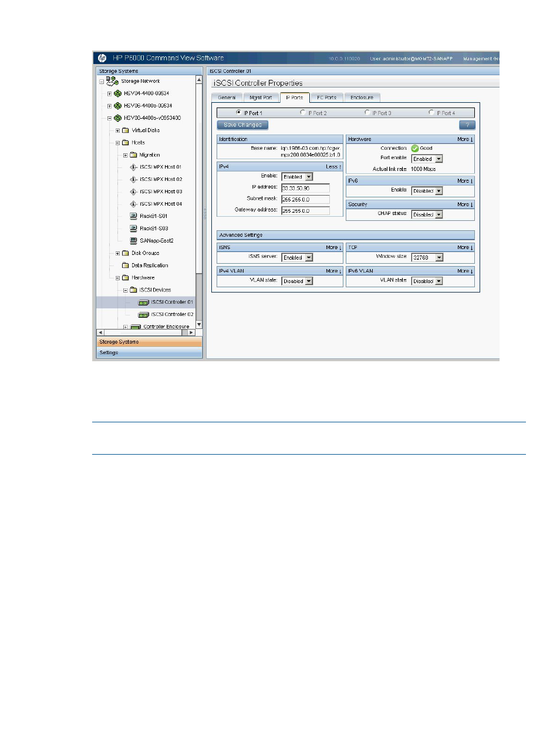Click the SANapp-East2 host icon
The width and height of the screenshot is (560, 746).
coord(133,241)
